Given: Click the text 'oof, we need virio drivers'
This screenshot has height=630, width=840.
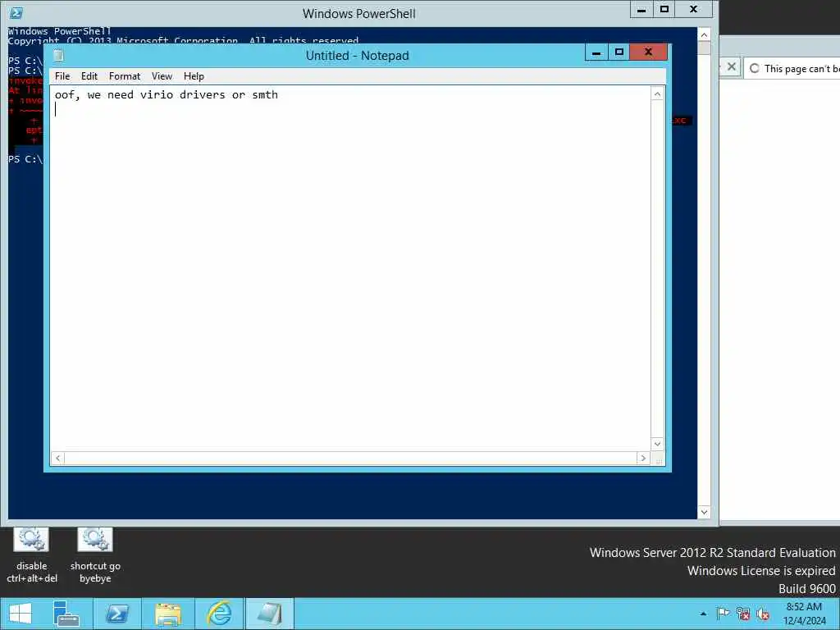Looking at the screenshot, I should click(x=139, y=95).
